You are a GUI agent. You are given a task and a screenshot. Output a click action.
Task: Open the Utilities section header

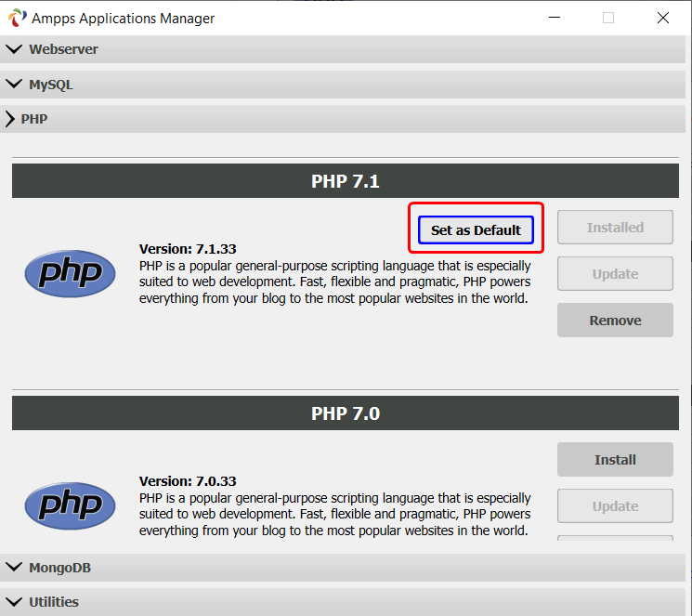coord(343,602)
